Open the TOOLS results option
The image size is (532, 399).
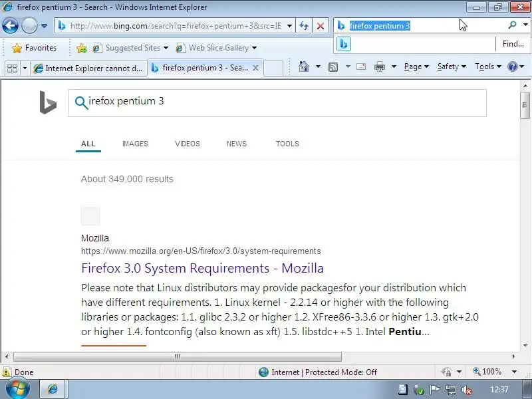[x=287, y=144]
